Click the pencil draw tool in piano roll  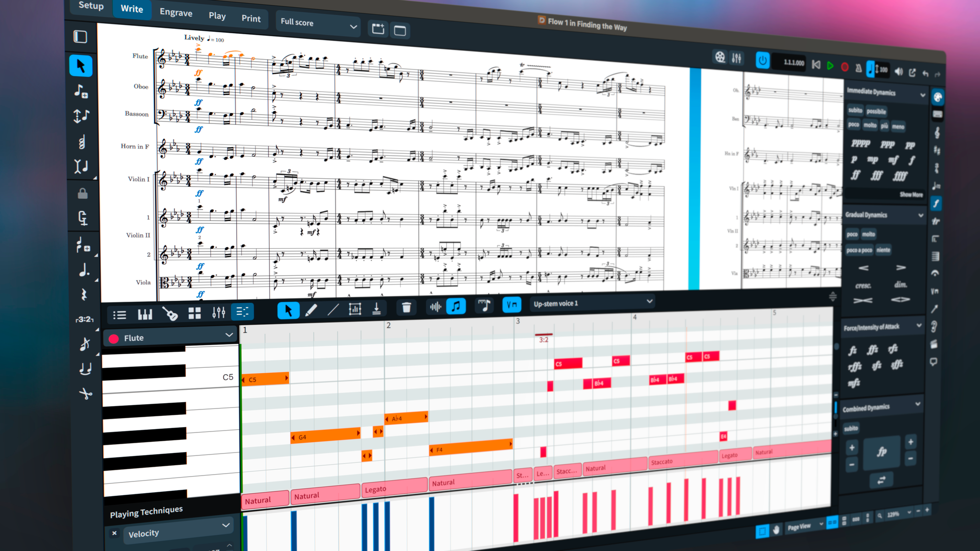pos(311,310)
